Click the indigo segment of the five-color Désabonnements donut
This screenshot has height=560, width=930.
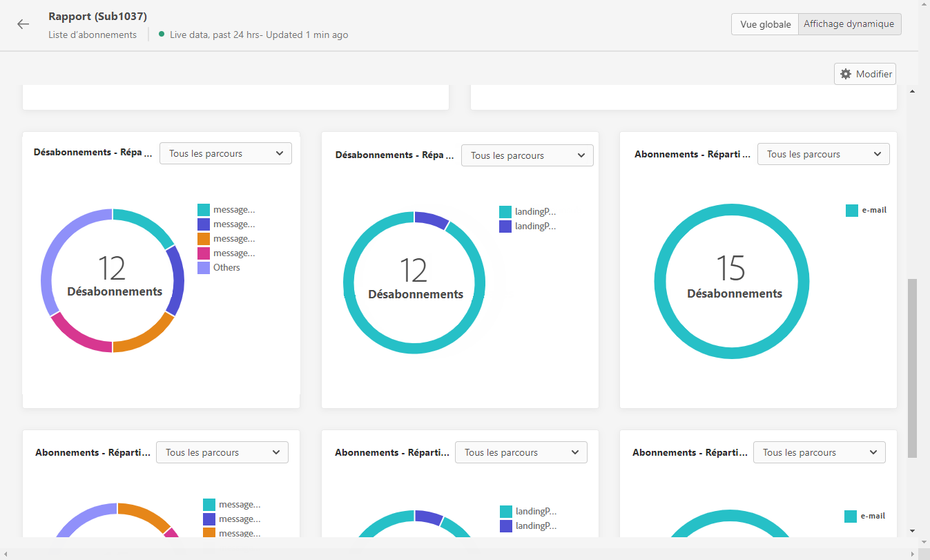178,281
